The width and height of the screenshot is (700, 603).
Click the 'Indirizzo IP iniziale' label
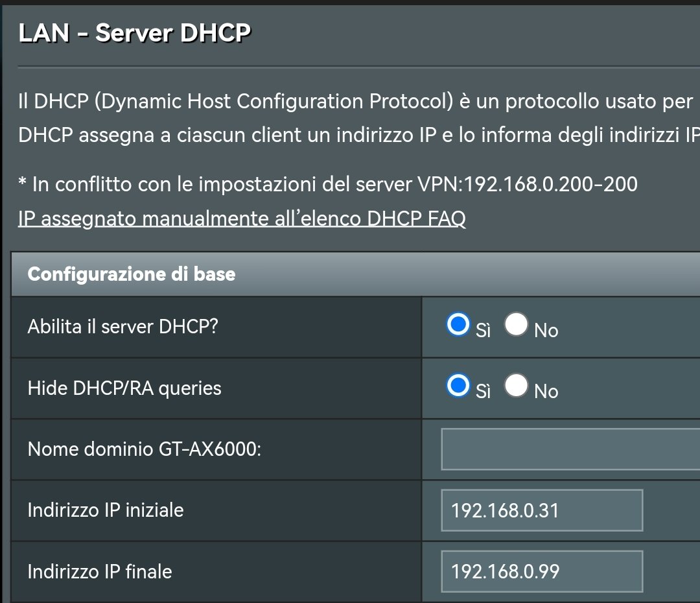pyautogui.click(x=106, y=510)
